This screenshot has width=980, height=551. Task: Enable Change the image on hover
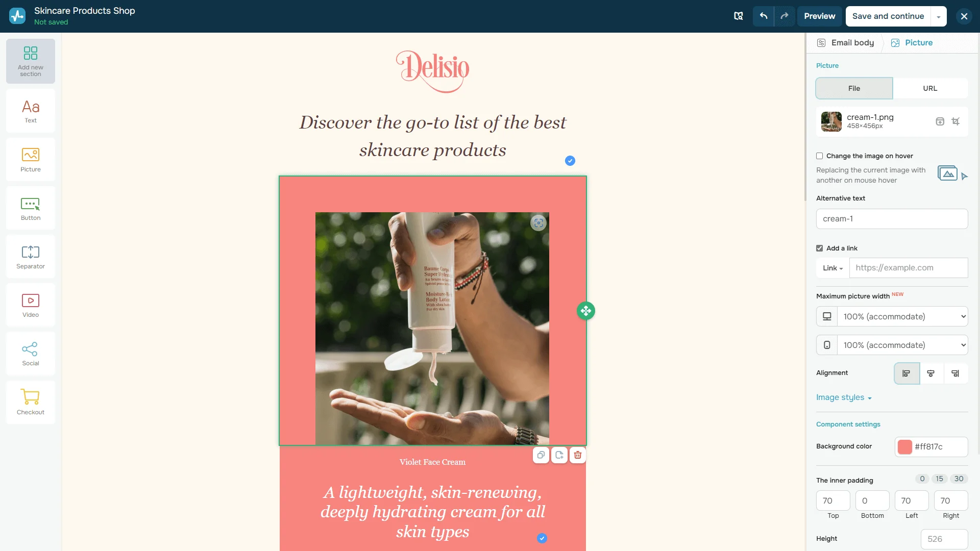[x=819, y=156]
